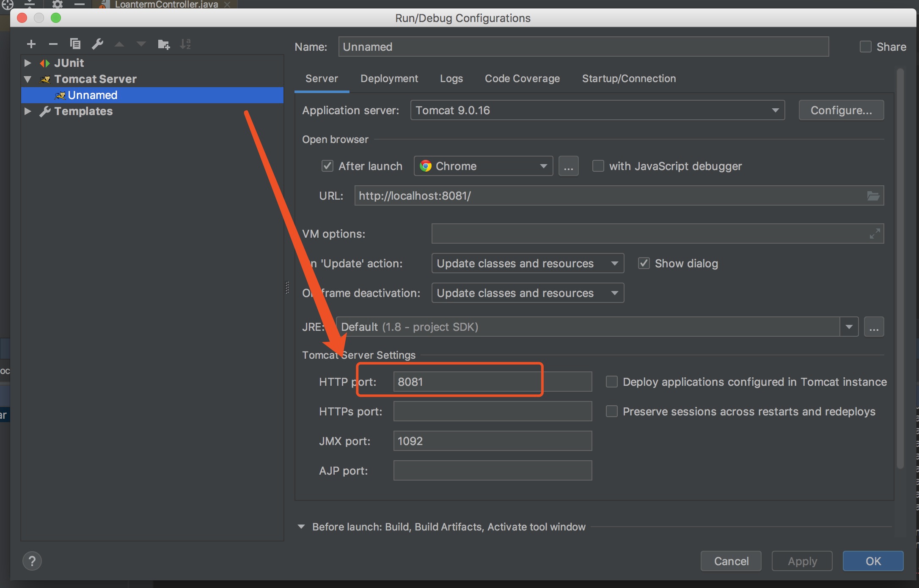Click the AJP port input field
The width and height of the screenshot is (919, 588).
pyautogui.click(x=493, y=470)
